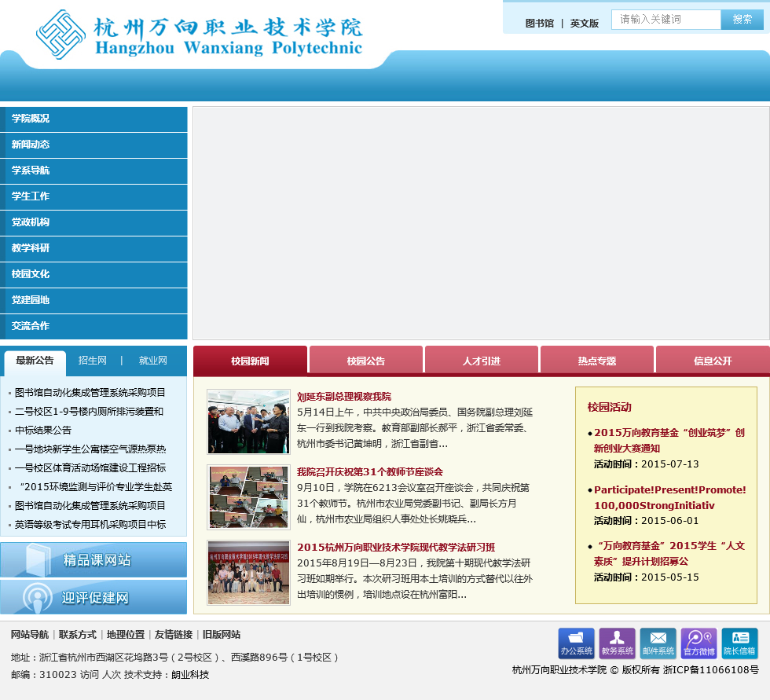Open the 教务系统 academic system icon
Viewport: 770px width, 700px height.
(x=617, y=643)
